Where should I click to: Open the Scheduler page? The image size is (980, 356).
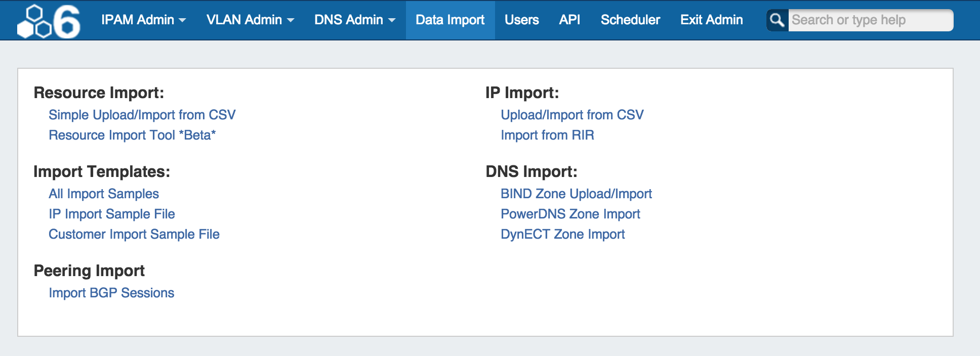click(630, 20)
